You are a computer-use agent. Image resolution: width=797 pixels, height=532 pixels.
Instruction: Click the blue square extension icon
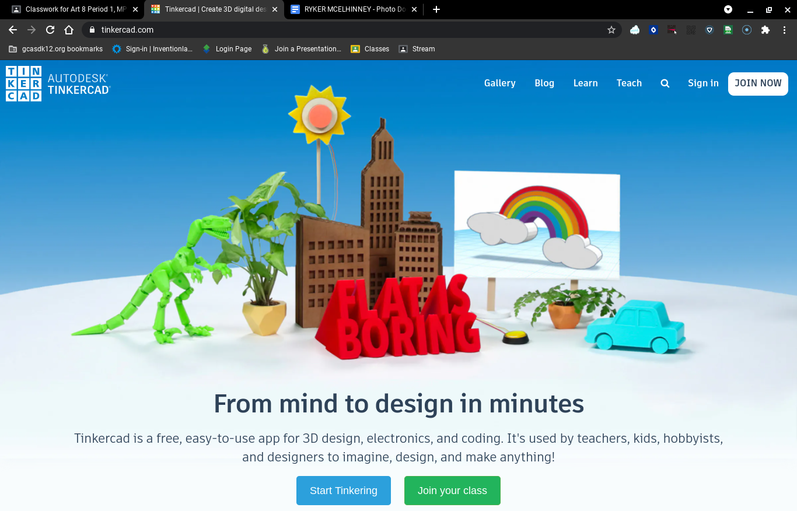(653, 30)
